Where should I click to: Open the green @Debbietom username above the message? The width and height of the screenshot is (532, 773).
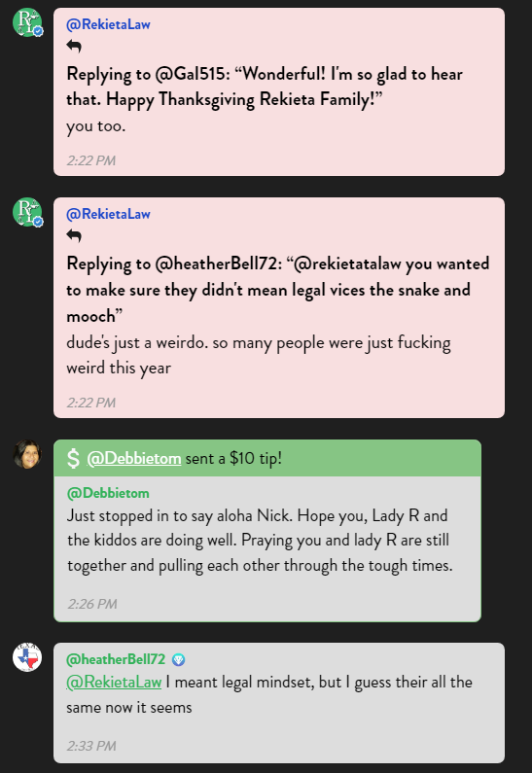(108, 493)
